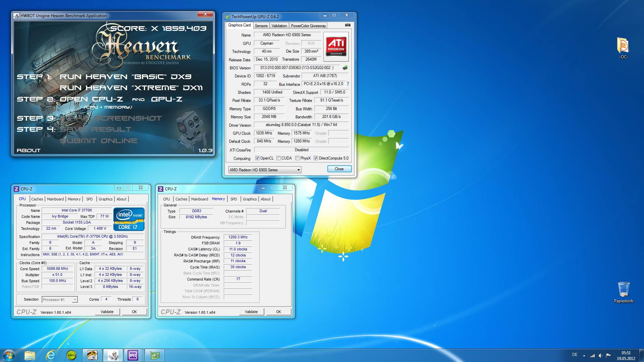Viewport: 644px width, 362px height.
Task: Click the Bus Interface question mark icon
Action: [x=348, y=84]
